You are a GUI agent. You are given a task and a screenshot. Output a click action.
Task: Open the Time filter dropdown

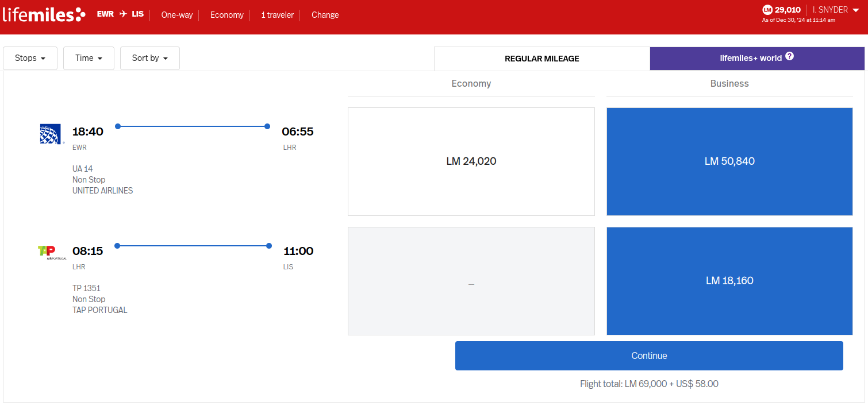[89, 58]
